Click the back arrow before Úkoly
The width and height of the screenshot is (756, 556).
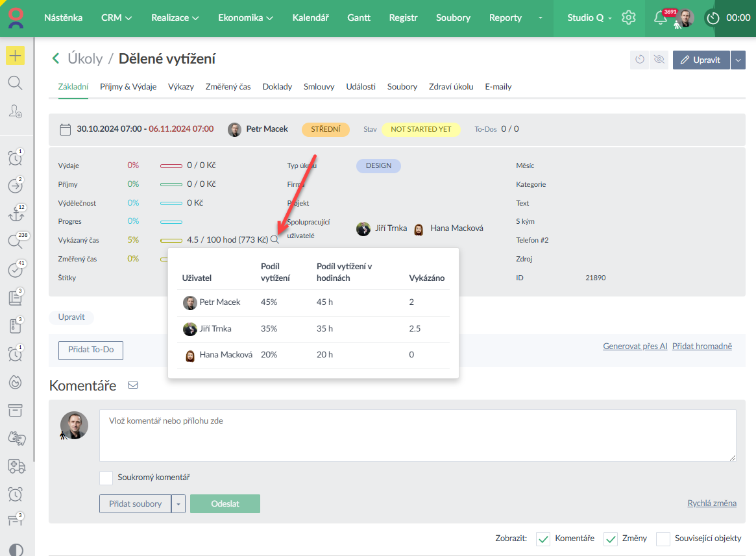(56, 59)
